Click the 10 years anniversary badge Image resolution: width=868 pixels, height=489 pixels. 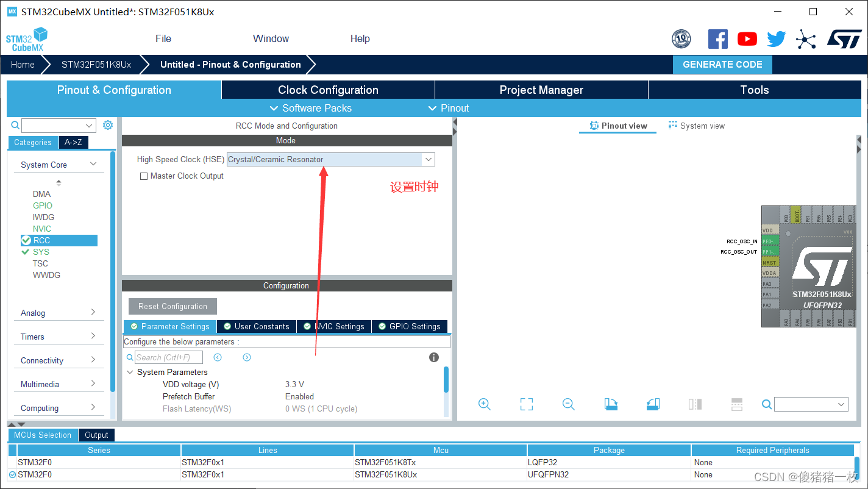[x=681, y=39]
